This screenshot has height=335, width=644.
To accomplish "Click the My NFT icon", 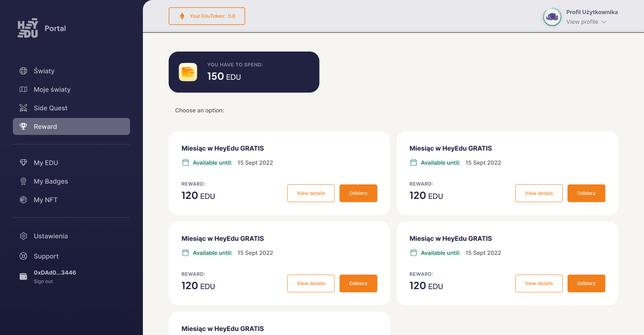I will [23, 200].
